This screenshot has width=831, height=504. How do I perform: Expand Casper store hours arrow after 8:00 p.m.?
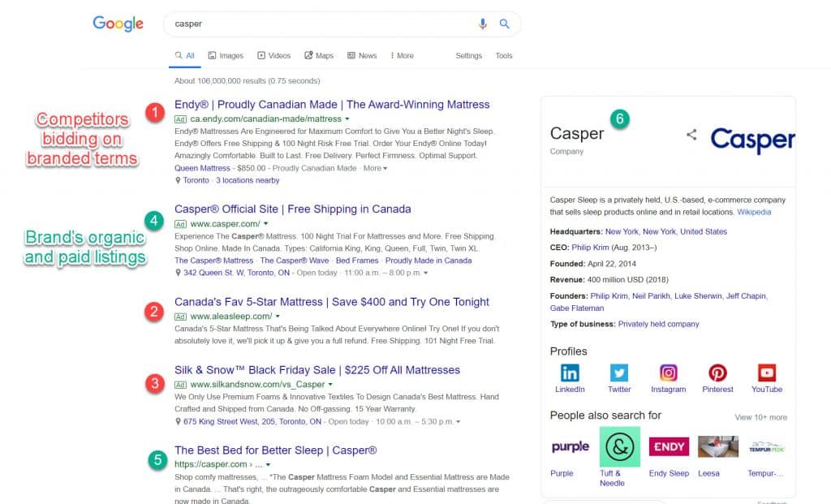[x=425, y=273]
